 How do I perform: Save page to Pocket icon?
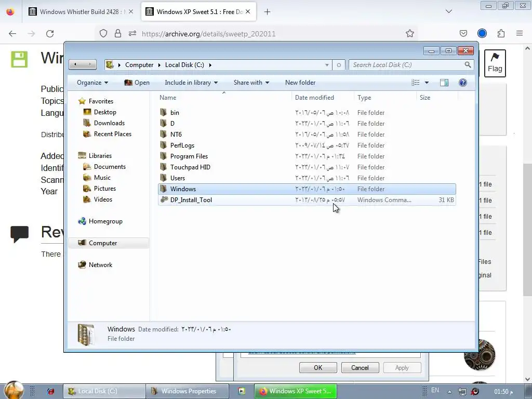click(x=463, y=33)
